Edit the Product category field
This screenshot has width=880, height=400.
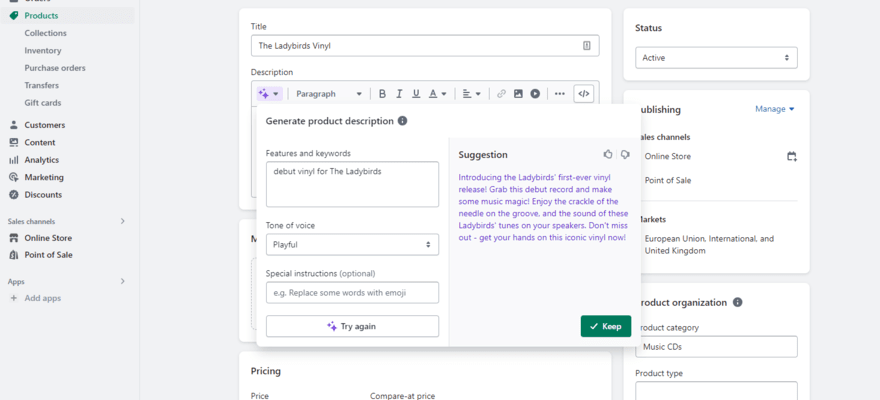[x=716, y=347]
